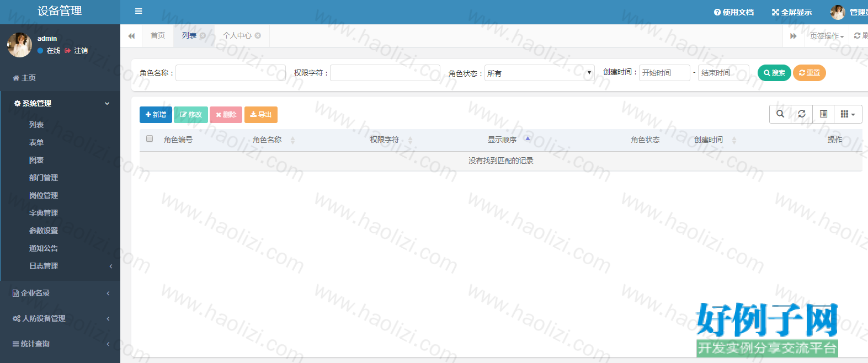Click the 角色编号 column header
The height and width of the screenshot is (363, 868).
pos(178,140)
